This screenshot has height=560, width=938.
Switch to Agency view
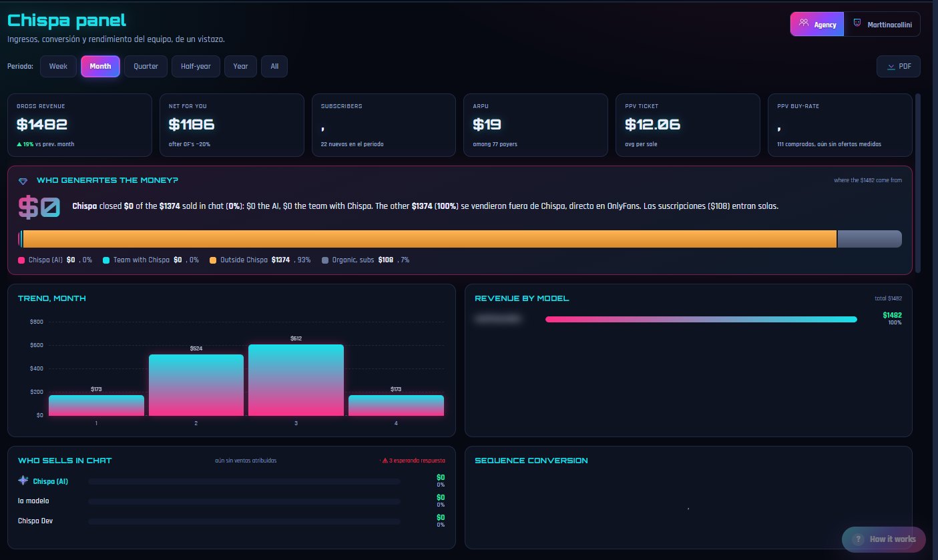817,24
